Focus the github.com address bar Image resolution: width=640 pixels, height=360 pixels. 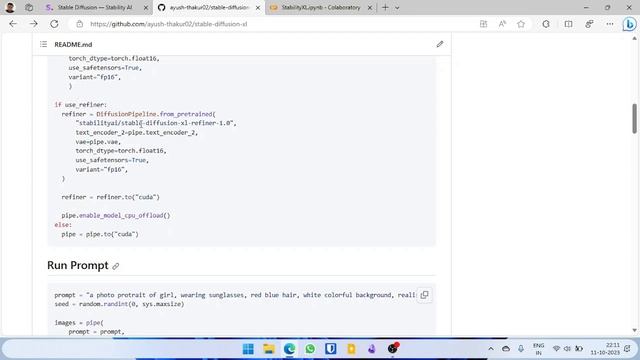(169, 24)
